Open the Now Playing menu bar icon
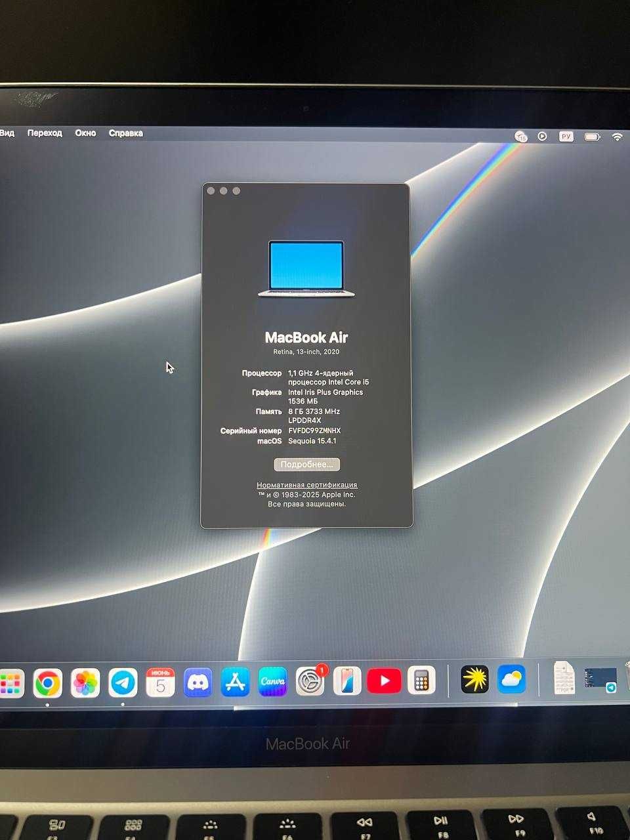The height and width of the screenshot is (840, 630). pyautogui.click(x=542, y=136)
